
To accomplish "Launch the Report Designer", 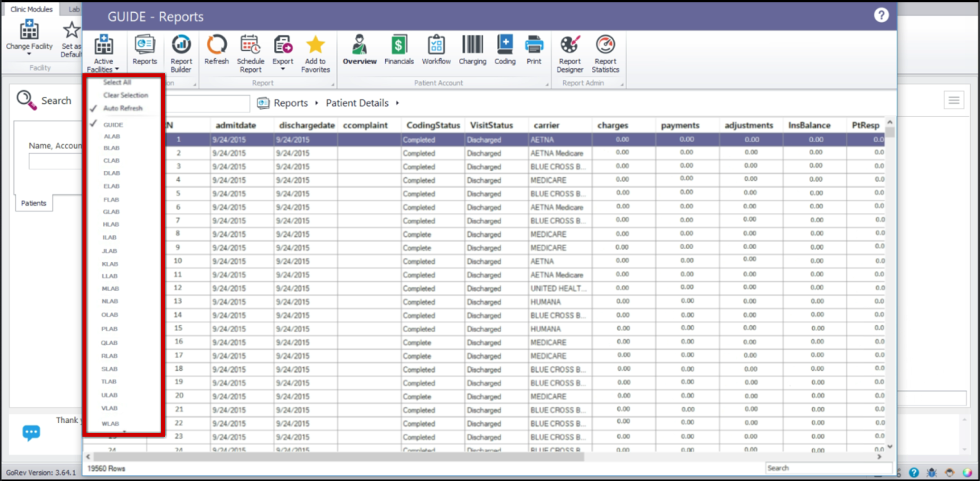I will point(570,53).
